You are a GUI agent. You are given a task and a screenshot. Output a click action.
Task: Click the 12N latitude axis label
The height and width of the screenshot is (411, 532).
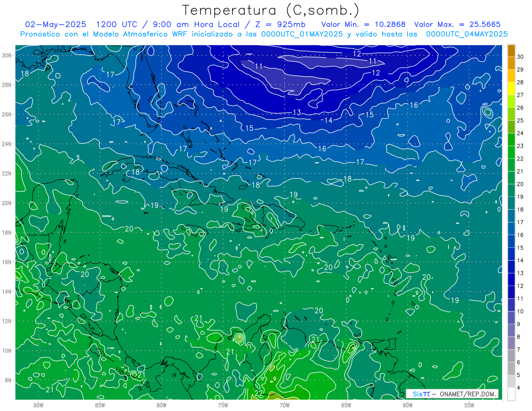pyautogui.click(x=7, y=321)
